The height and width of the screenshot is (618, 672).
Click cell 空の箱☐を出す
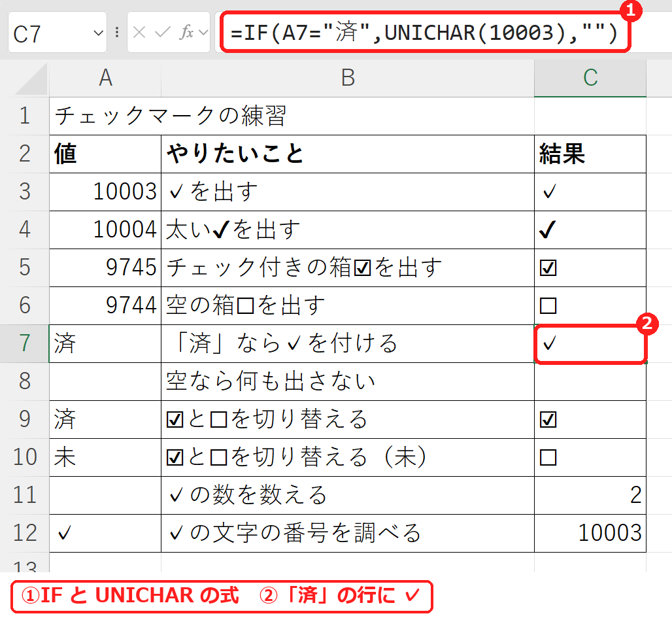pos(348,305)
